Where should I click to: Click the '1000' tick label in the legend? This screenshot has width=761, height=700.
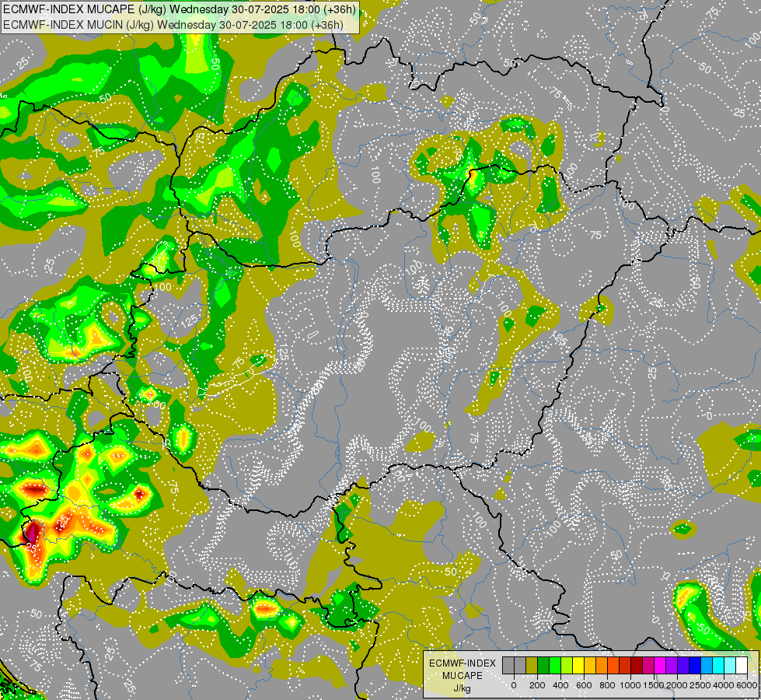pos(630,685)
